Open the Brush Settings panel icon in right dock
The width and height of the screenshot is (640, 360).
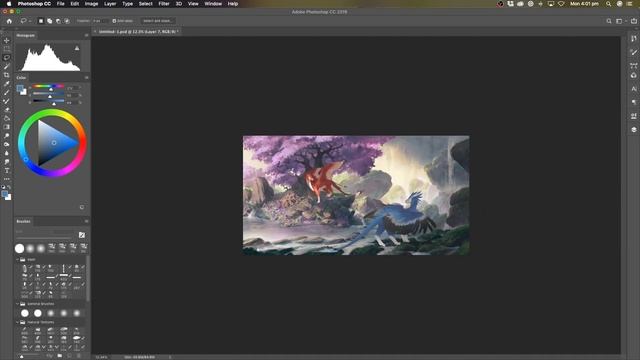pos(633,52)
